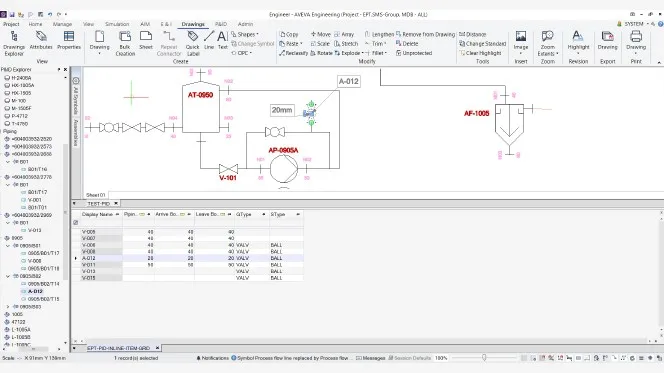Toggle the grid filter row checkbox

(75, 222)
